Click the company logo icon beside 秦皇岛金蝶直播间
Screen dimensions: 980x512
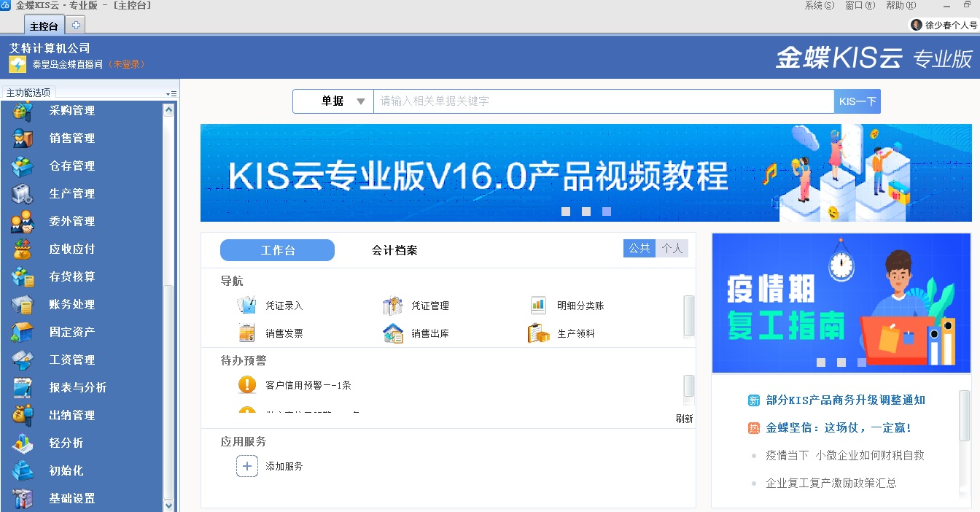[17, 64]
